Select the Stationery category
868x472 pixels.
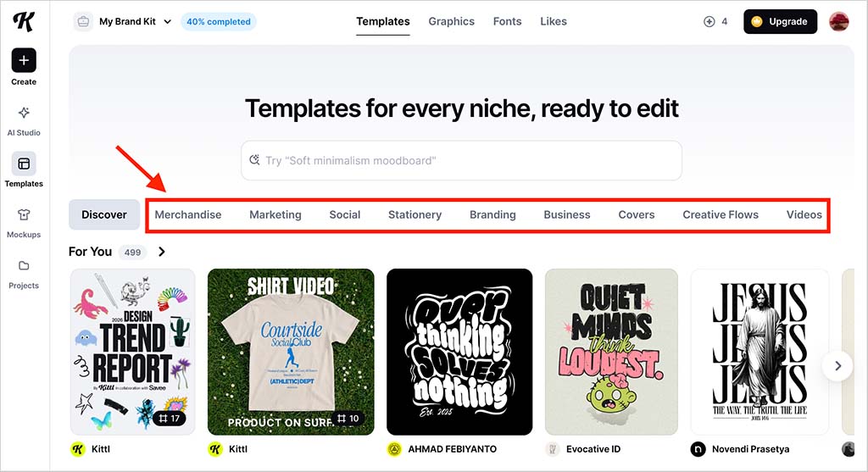click(415, 214)
